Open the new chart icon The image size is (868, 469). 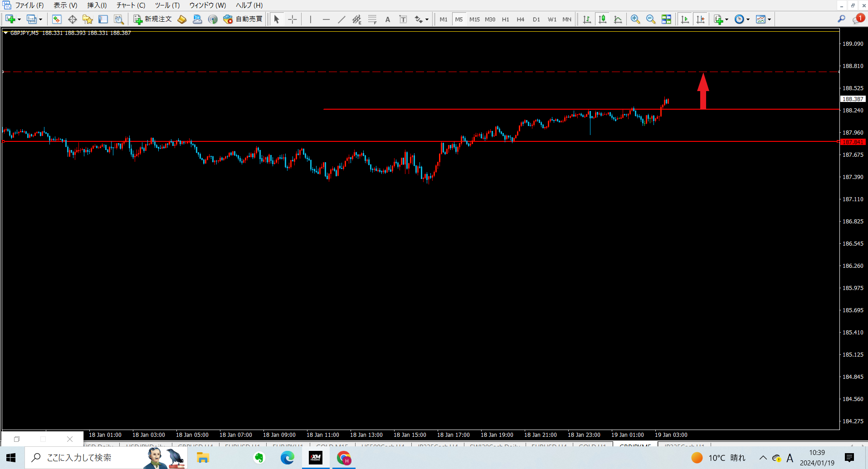tap(10, 19)
